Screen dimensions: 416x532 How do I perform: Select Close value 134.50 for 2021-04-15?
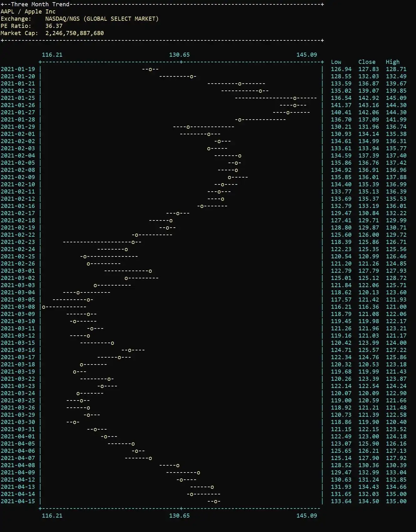tap(369, 501)
